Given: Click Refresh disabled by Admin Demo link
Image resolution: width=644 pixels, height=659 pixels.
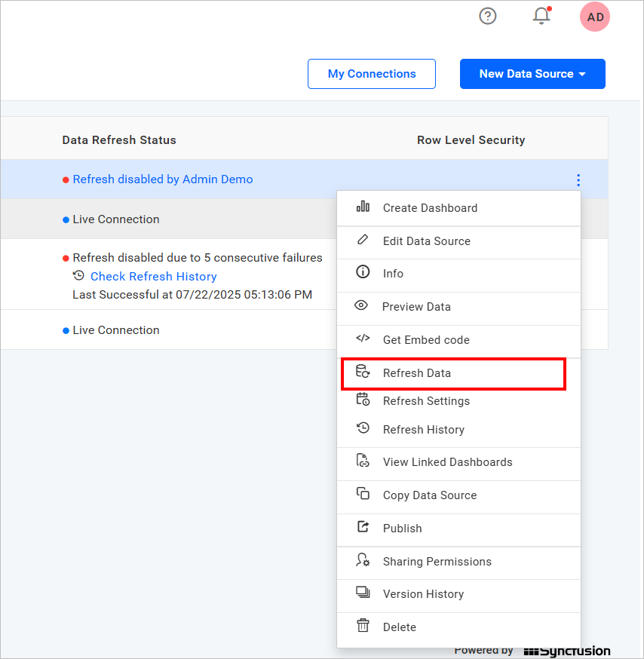Looking at the screenshot, I should click(163, 179).
